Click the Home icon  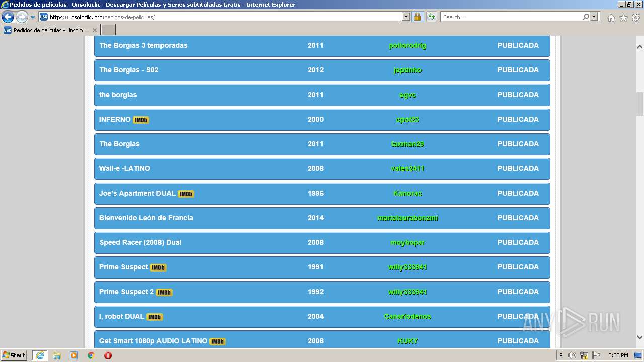[x=611, y=18]
